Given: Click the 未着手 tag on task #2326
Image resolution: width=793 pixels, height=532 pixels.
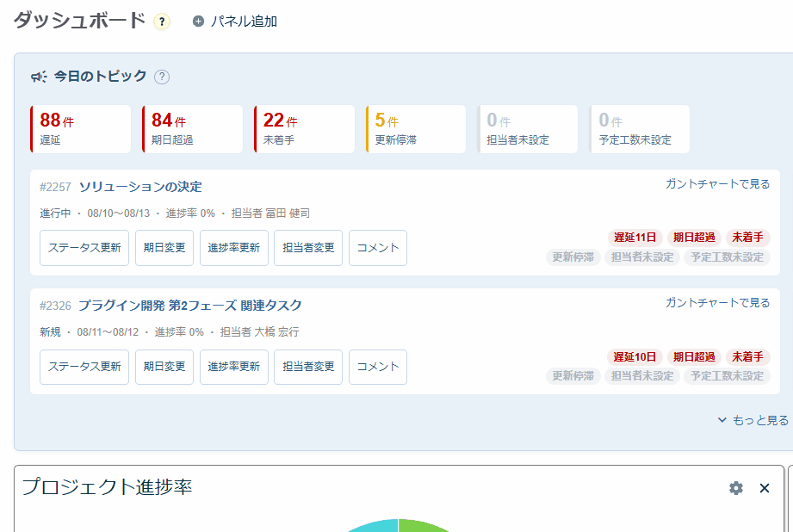Looking at the screenshot, I should [x=748, y=357].
